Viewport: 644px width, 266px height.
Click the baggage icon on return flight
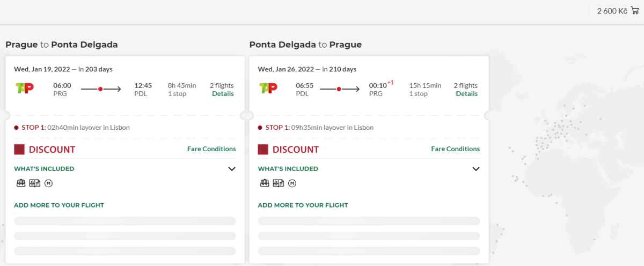tap(265, 183)
